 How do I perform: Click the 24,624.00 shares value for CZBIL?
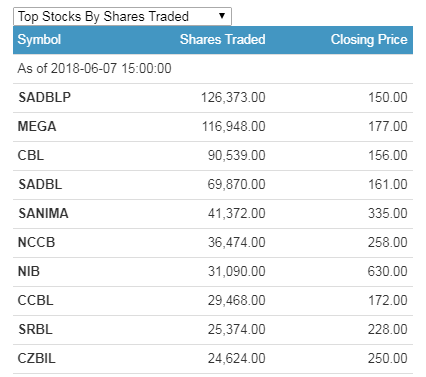click(237, 358)
